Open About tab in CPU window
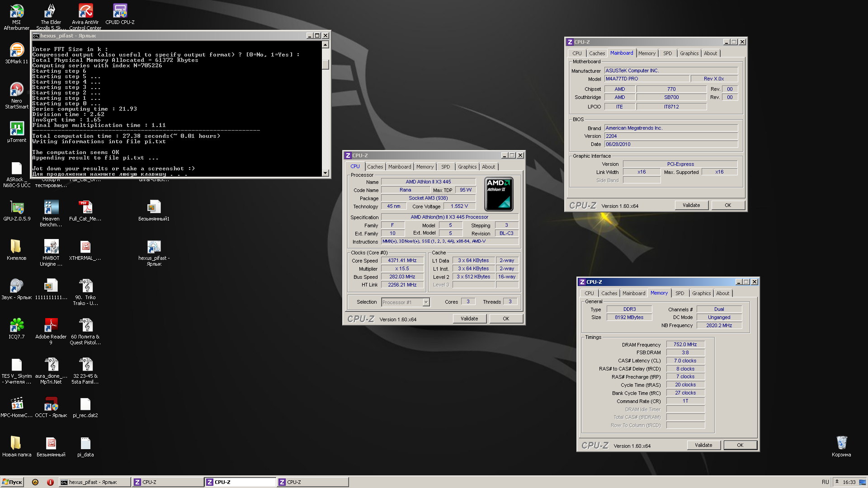The image size is (868, 488). pyautogui.click(x=488, y=167)
